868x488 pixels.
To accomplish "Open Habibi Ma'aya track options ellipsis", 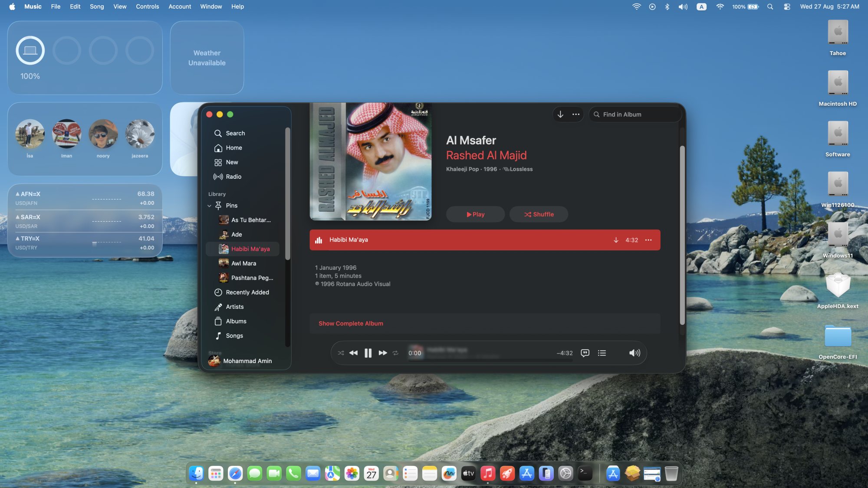I will pyautogui.click(x=648, y=240).
